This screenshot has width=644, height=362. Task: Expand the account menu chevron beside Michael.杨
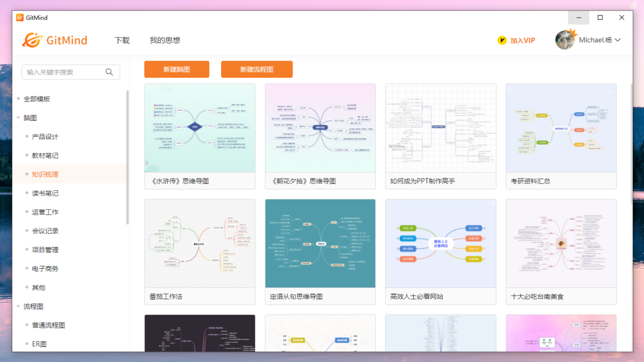(617, 40)
